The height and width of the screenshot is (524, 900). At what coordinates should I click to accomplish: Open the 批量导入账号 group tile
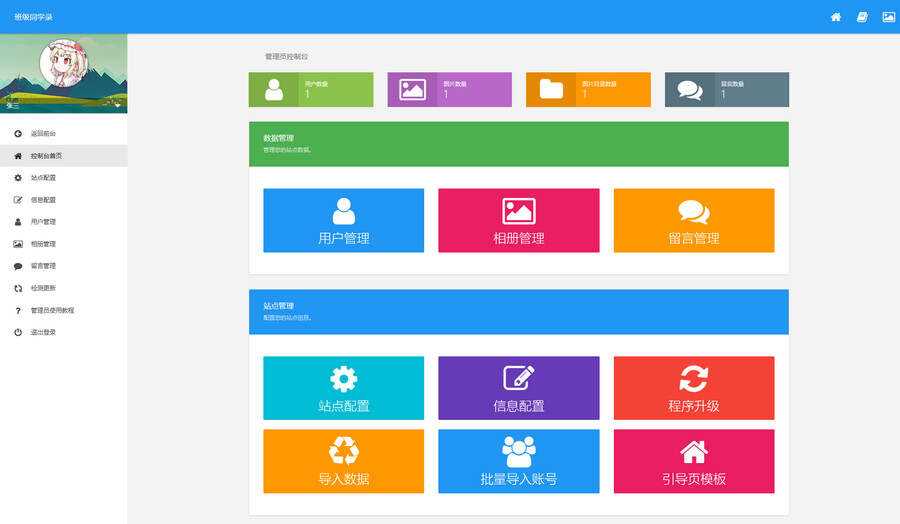coord(518,461)
